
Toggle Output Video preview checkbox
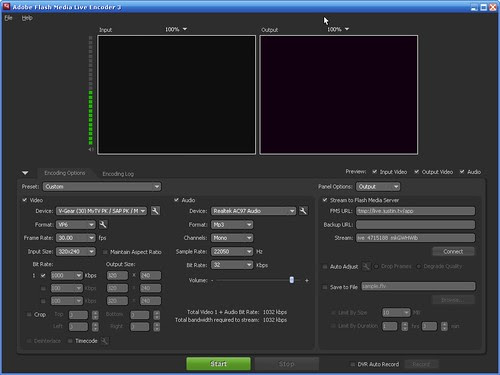point(417,172)
